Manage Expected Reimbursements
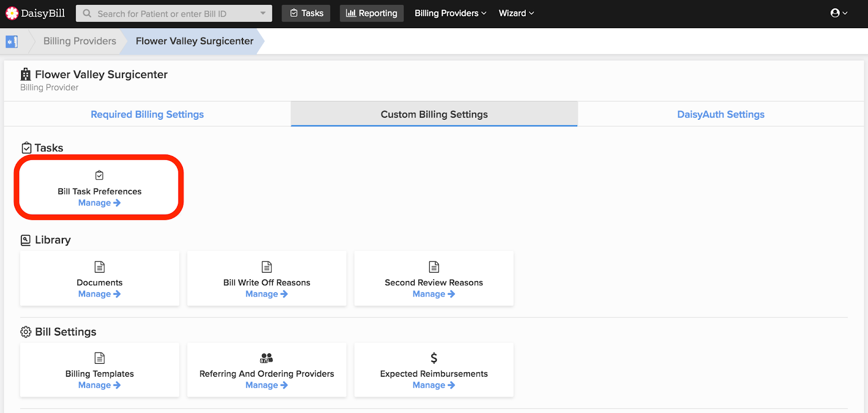The height and width of the screenshot is (413, 868). 433,385
